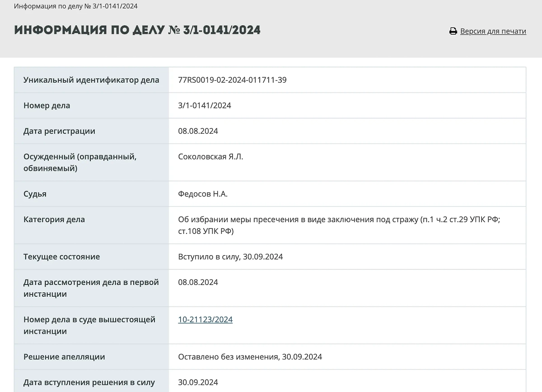Click the "Дата регистрации" label cell
Screen dimensions: 542x392
(x=59, y=131)
